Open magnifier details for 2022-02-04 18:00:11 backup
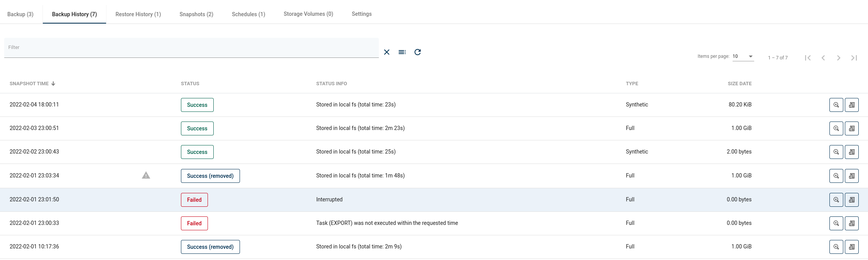This screenshot has width=868, height=260. (x=836, y=105)
